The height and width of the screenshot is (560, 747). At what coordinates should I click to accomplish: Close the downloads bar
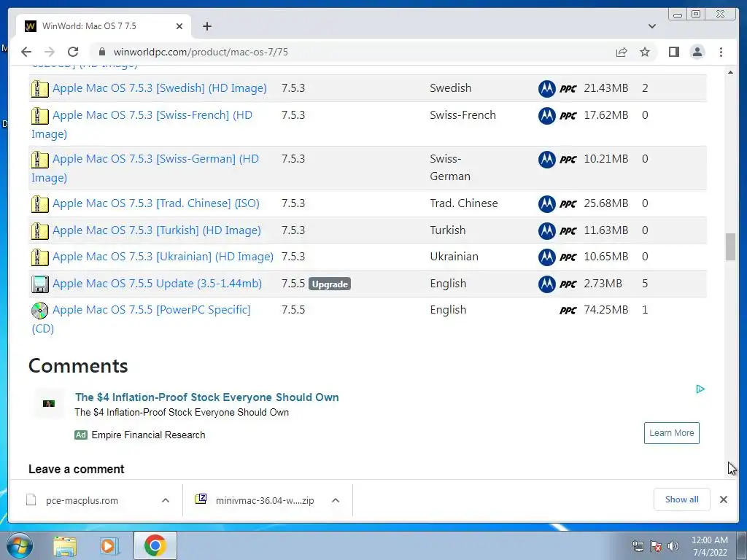coord(723,499)
